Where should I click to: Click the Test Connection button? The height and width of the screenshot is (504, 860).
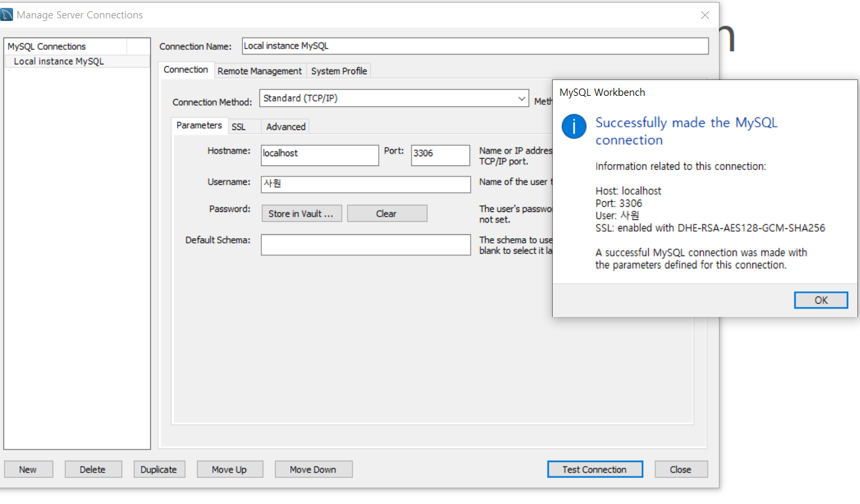pyautogui.click(x=595, y=469)
